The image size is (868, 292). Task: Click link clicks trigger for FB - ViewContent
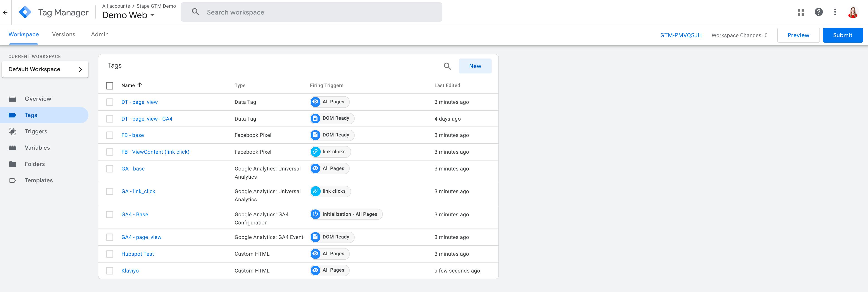(330, 152)
